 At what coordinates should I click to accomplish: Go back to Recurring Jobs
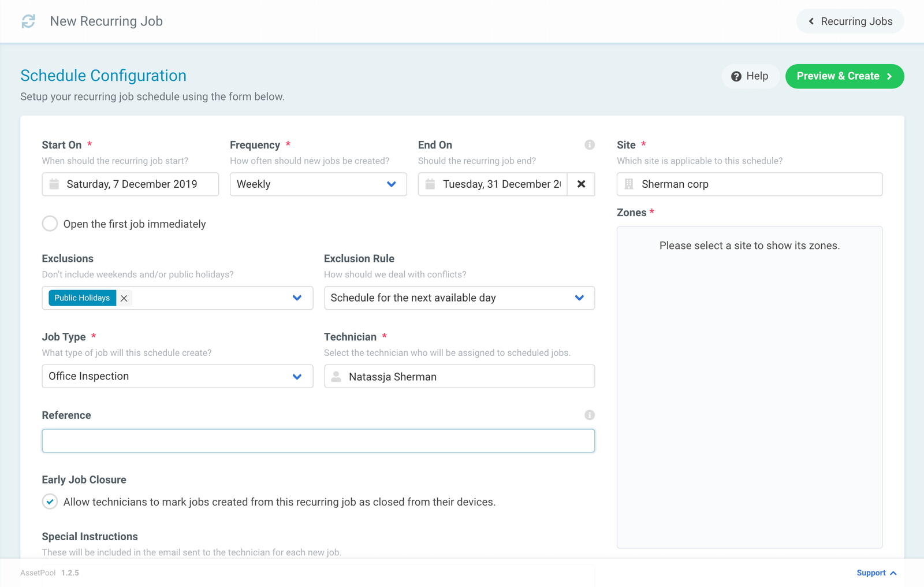click(850, 21)
